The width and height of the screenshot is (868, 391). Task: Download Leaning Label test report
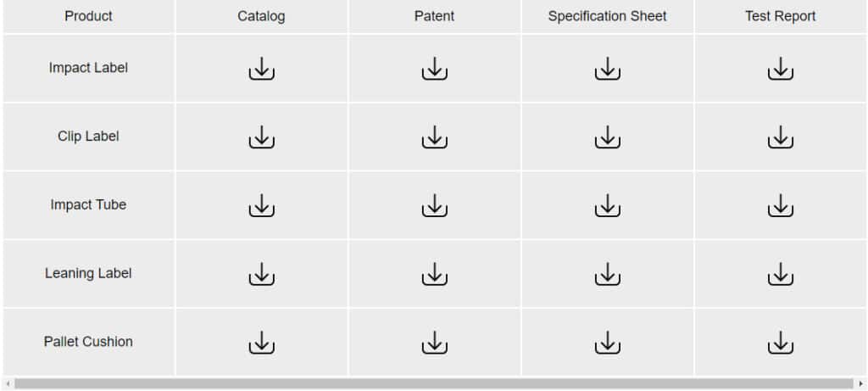[781, 274]
